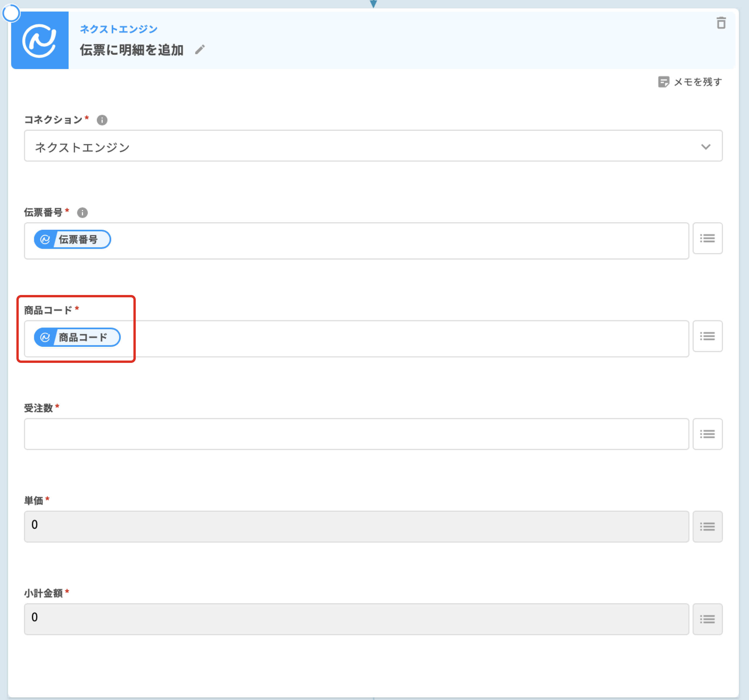Open list icon for 受注数 field
This screenshot has height=700, width=749.
click(x=707, y=434)
